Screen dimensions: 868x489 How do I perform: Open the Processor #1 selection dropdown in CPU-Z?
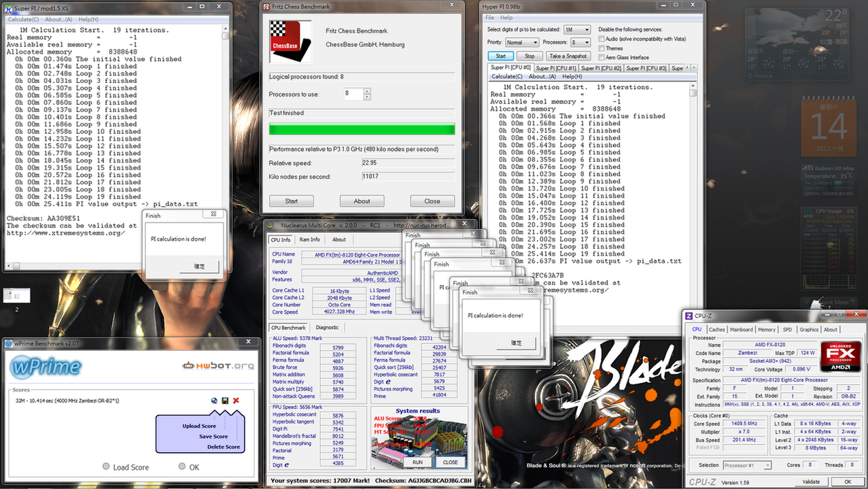coord(747,465)
